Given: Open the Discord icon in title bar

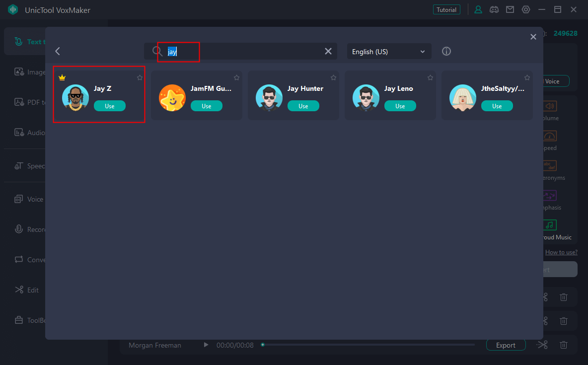Looking at the screenshot, I should click(494, 9).
